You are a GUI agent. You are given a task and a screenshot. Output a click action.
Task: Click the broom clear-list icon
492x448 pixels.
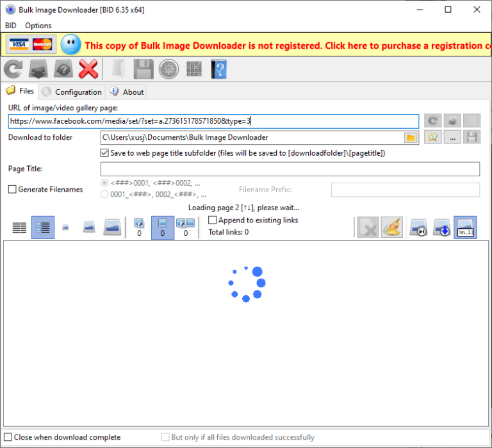coord(391,228)
